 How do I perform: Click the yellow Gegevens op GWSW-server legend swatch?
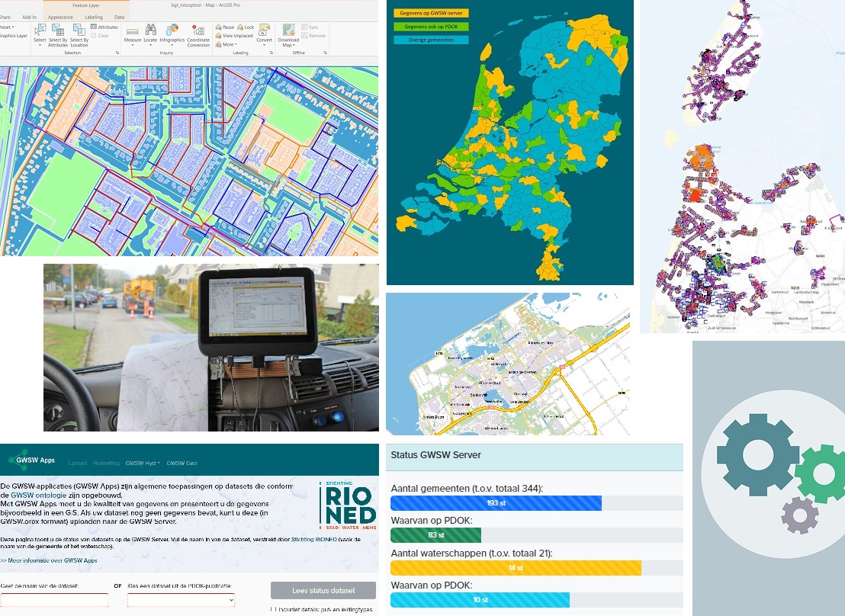tap(427, 13)
